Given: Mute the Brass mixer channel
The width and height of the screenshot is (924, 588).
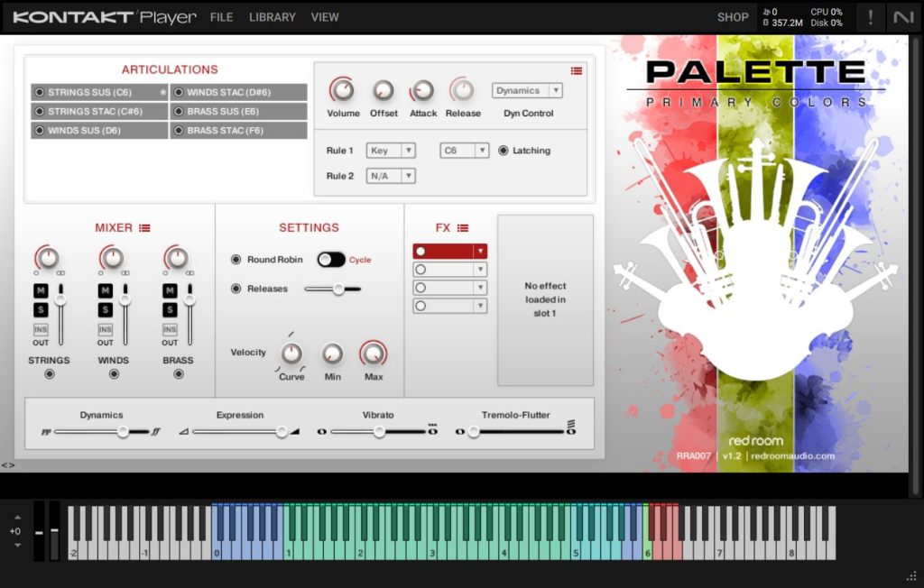Looking at the screenshot, I should [x=170, y=290].
